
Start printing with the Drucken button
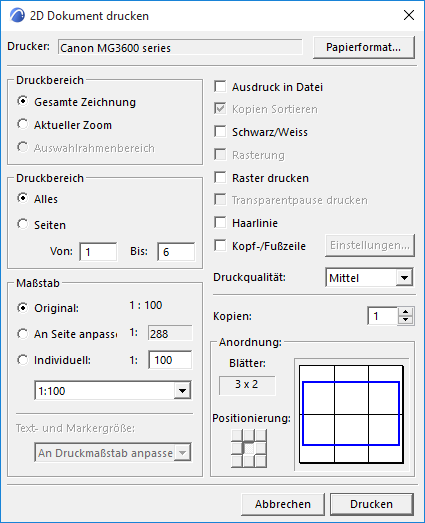click(372, 504)
